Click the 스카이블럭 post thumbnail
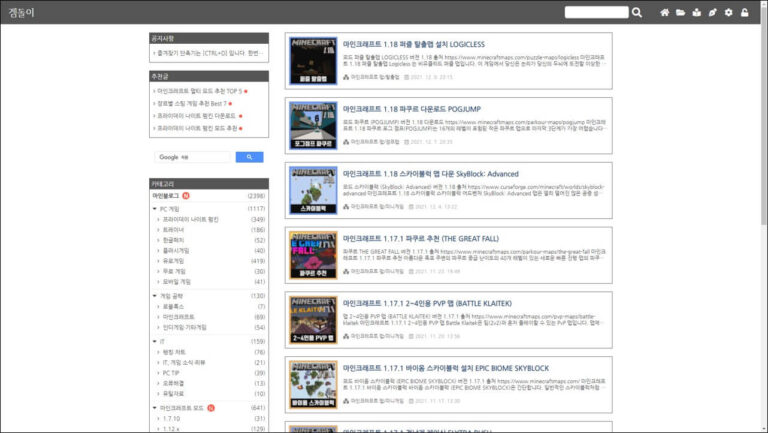Image resolution: width=768 pixels, height=433 pixels. tap(313, 190)
